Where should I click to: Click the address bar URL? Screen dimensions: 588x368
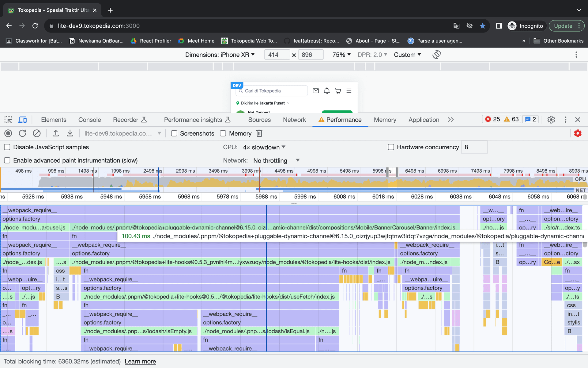(99, 26)
